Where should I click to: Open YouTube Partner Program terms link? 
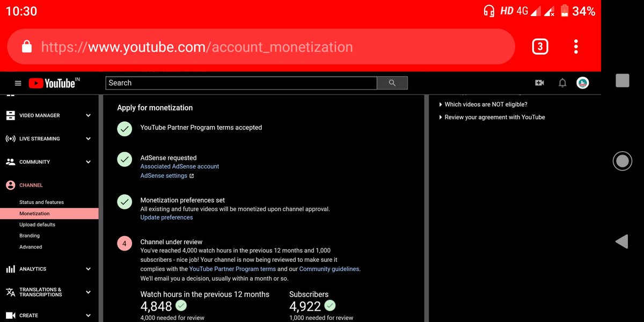[232, 269]
